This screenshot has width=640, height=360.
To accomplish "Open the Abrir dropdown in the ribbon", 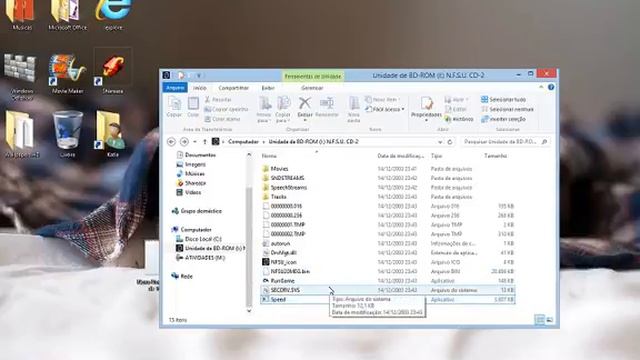I will pyautogui.click(x=457, y=100).
